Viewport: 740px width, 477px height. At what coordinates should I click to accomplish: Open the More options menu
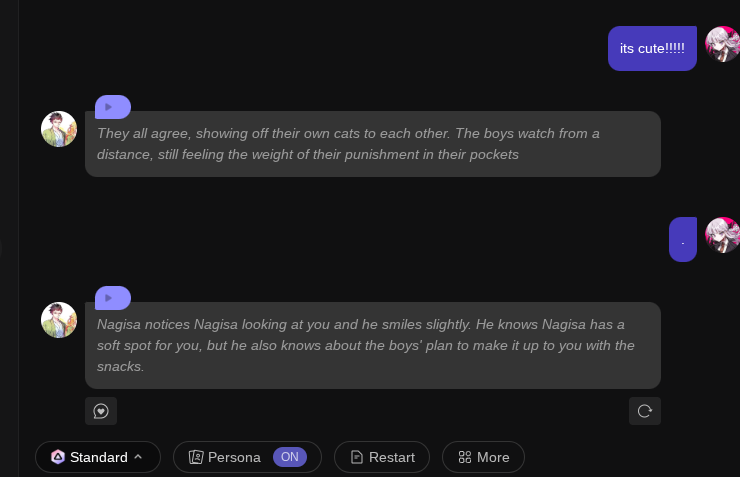click(x=483, y=457)
